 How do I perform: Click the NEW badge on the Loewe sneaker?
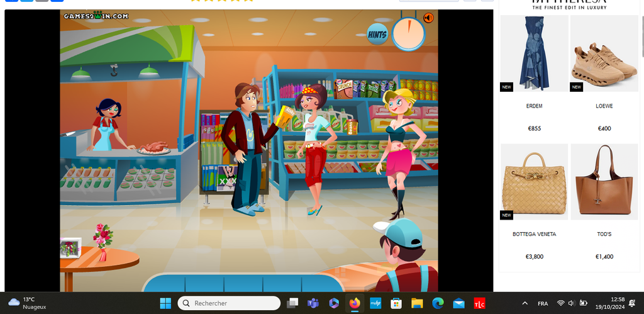click(x=577, y=87)
